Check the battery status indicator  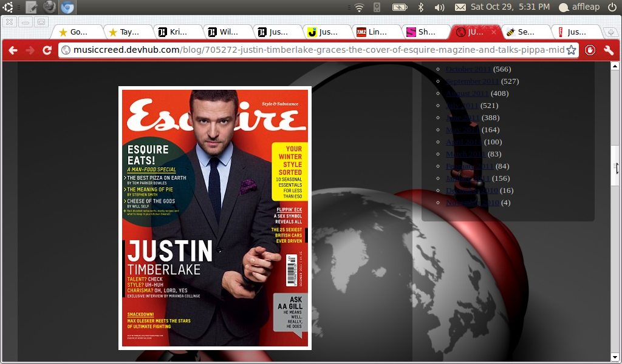(x=400, y=7)
